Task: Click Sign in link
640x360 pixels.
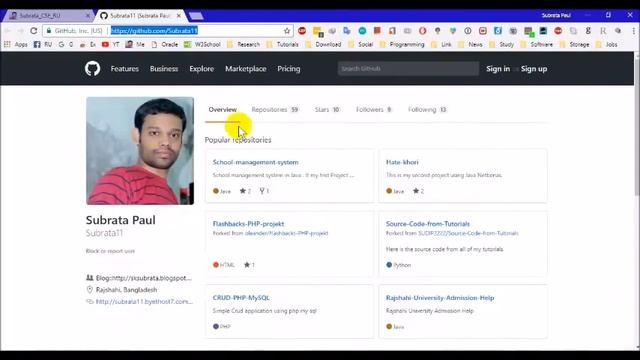Action: (x=498, y=69)
